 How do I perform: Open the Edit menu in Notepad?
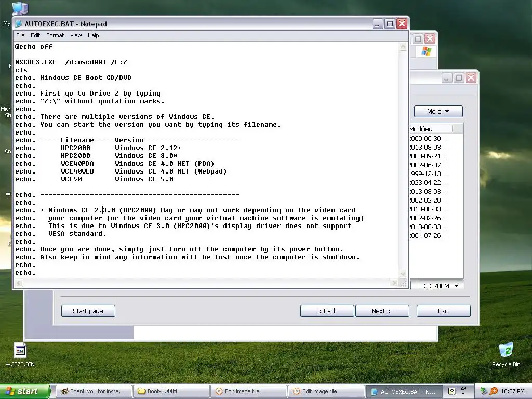click(x=35, y=35)
